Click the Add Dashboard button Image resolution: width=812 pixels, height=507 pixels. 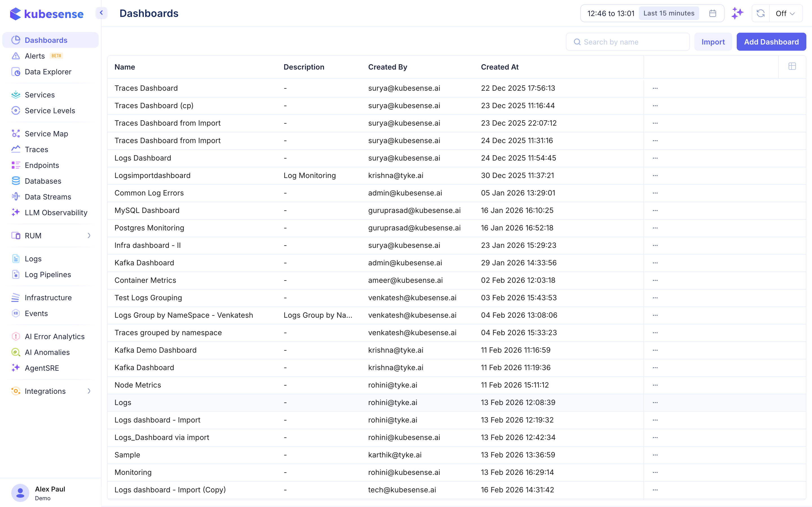click(771, 42)
